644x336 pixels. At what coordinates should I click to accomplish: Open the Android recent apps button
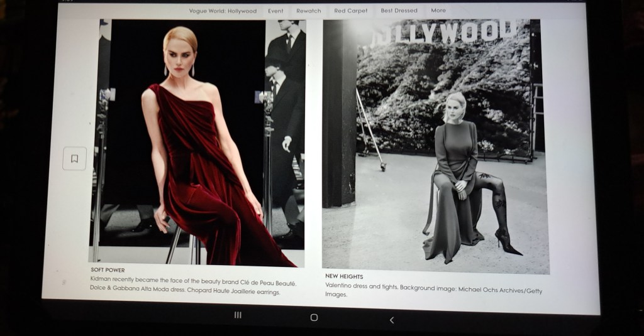pos(238,315)
